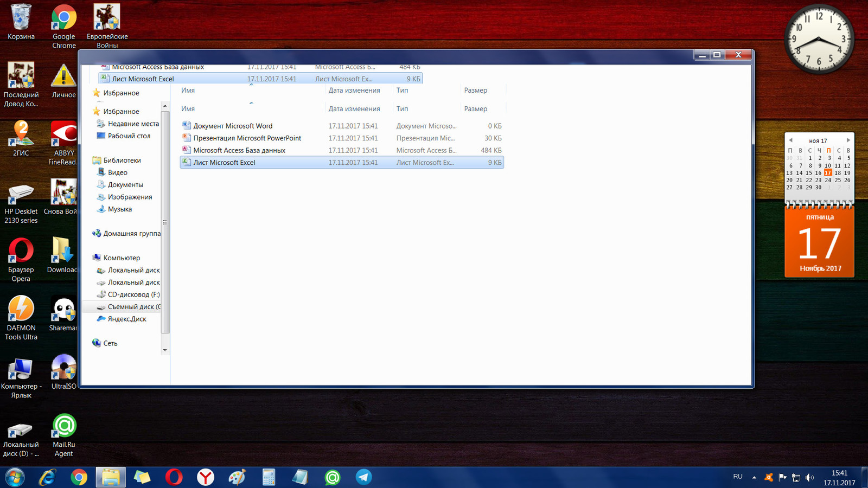Open Последний Довод Ко... desktop shortcut
868x488 pixels.
[x=21, y=84]
